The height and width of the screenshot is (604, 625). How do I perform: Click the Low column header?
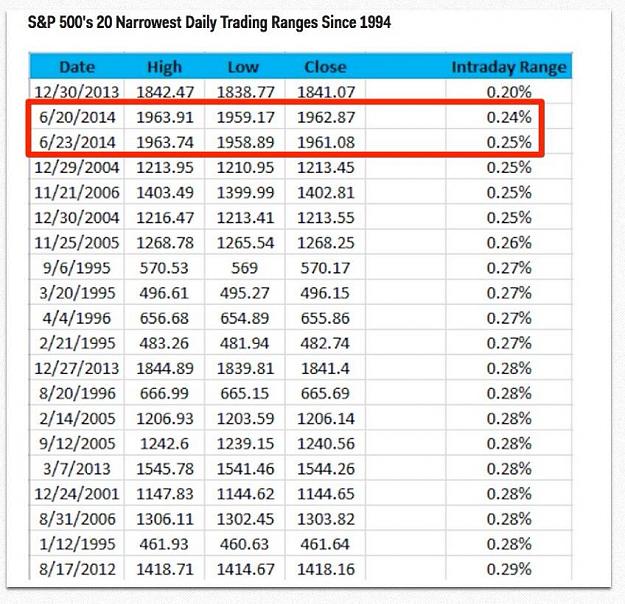coord(243,67)
